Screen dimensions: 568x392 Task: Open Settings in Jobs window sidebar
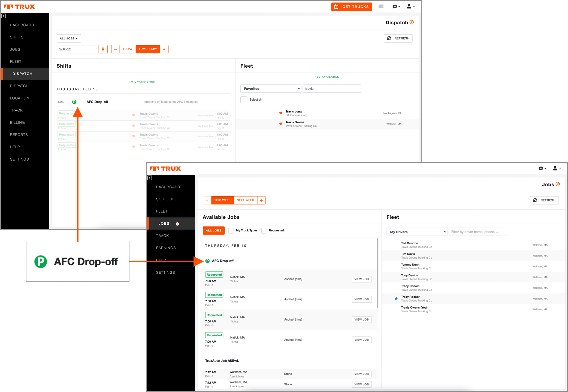click(x=165, y=273)
